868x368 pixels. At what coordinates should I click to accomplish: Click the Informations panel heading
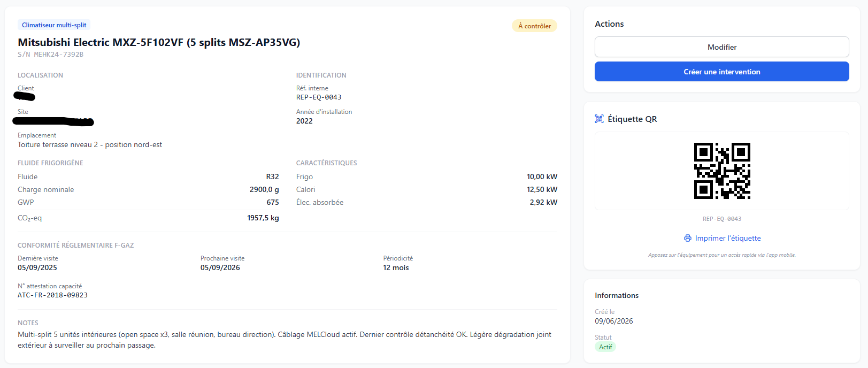click(617, 295)
